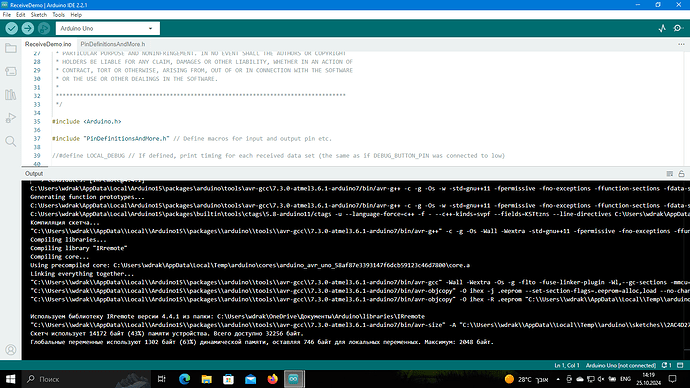This screenshot has width=690, height=388.
Task: Open the Sketch menu
Action: coord(39,15)
